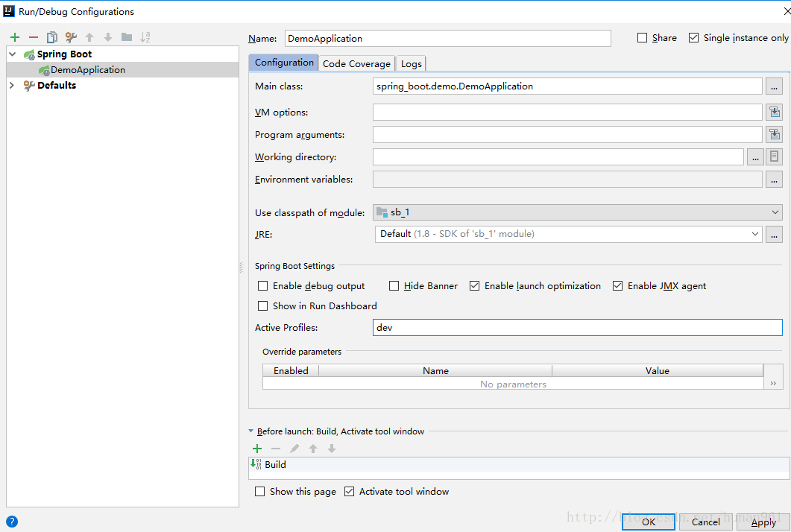The image size is (791, 532).
Task: Click into the Name field
Action: (x=447, y=38)
